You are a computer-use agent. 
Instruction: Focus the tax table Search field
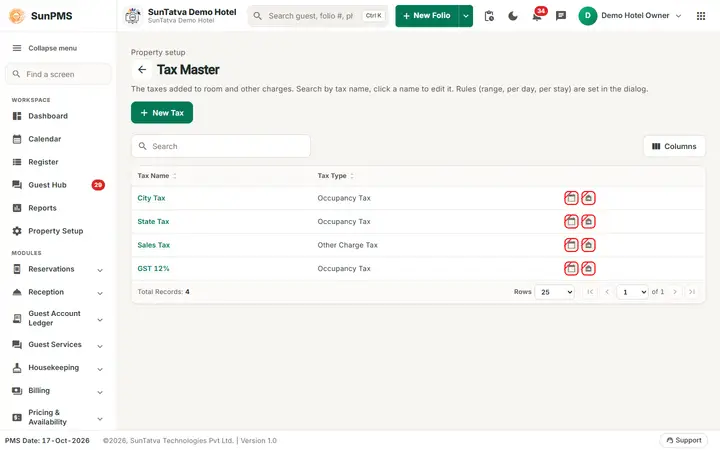pyautogui.click(x=221, y=146)
